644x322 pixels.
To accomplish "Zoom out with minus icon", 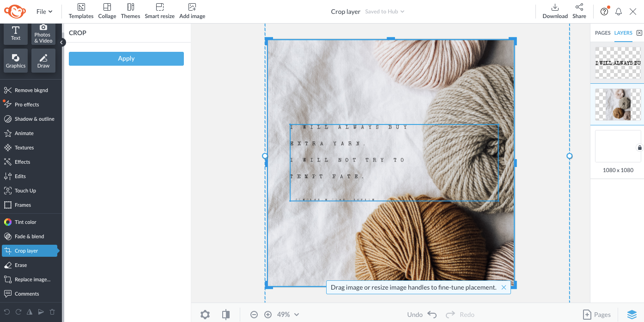I will 254,315.
